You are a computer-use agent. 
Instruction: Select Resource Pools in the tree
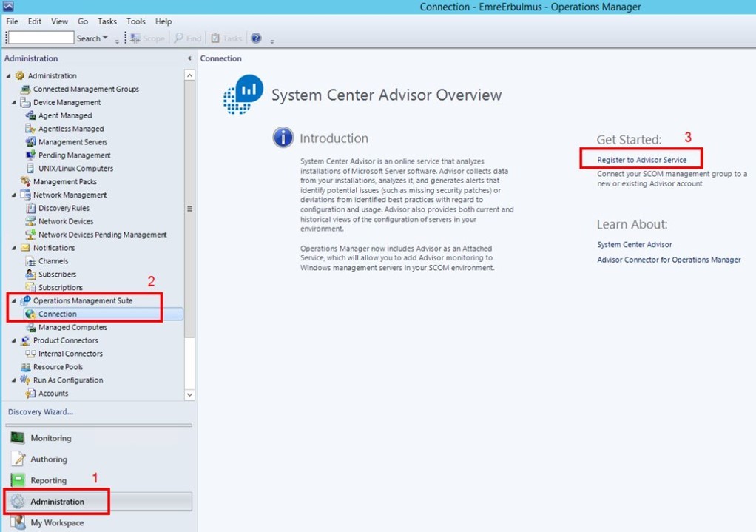click(x=58, y=367)
